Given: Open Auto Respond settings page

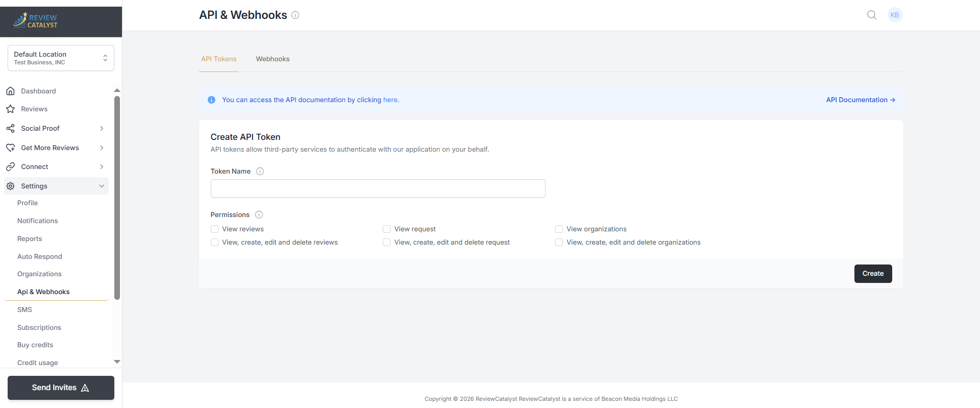Looking at the screenshot, I should pos(40,256).
